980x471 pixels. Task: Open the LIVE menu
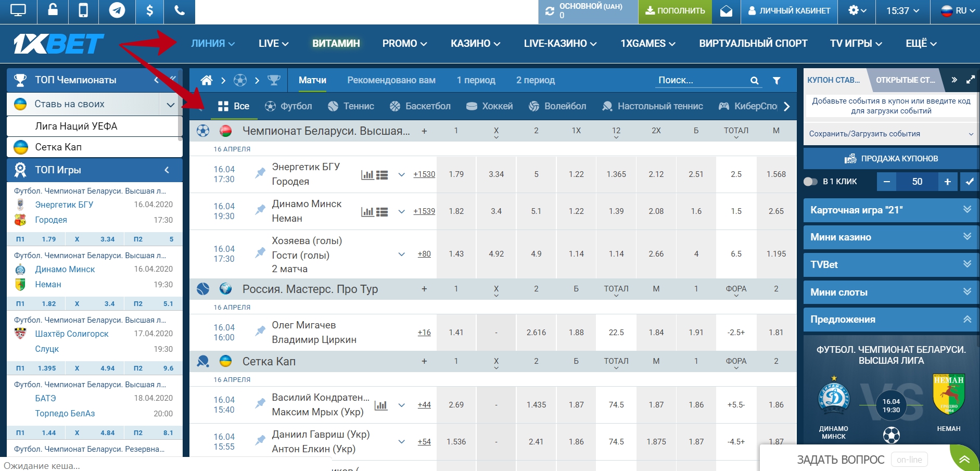pos(273,44)
